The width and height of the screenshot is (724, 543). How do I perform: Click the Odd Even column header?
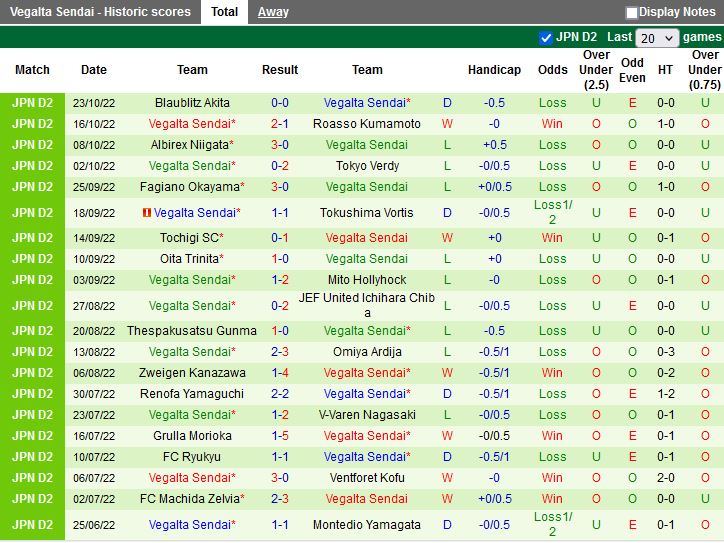pyautogui.click(x=632, y=70)
